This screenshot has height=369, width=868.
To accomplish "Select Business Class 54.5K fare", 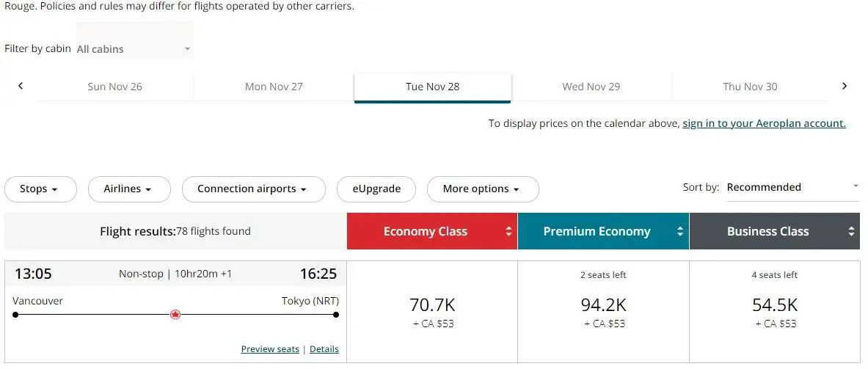I will (x=774, y=311).
